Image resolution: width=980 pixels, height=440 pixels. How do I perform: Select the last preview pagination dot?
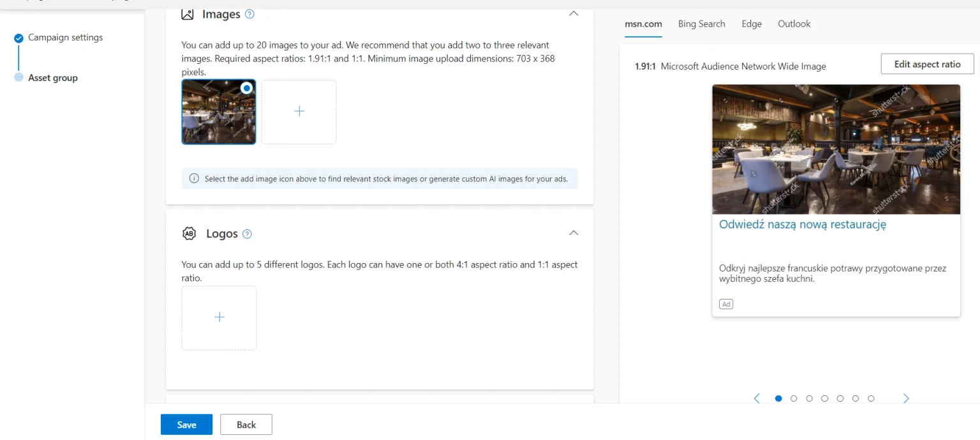[871, 398]
